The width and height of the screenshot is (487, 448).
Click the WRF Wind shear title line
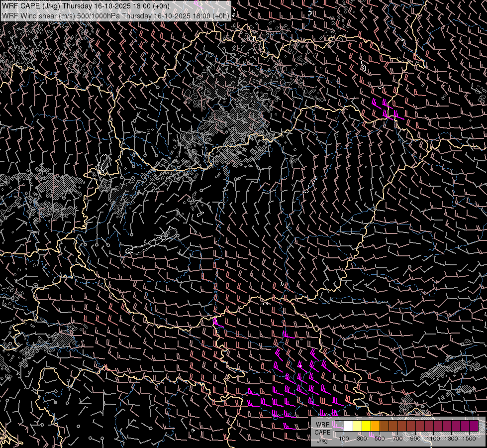click(115, 15)
